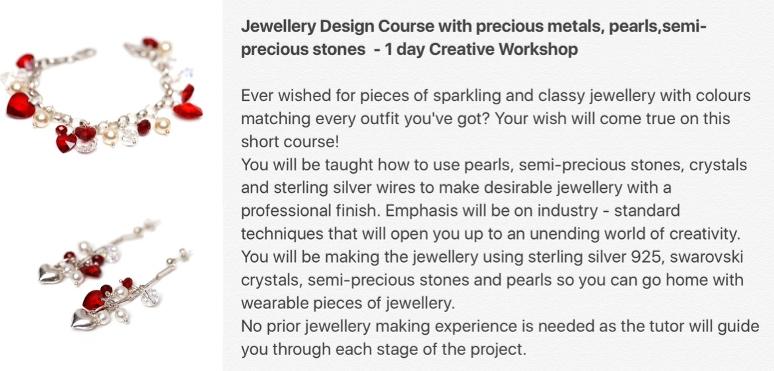Click the silver heart on the lower earring
This screenshot has width=774, height=371.
[84, 319]
